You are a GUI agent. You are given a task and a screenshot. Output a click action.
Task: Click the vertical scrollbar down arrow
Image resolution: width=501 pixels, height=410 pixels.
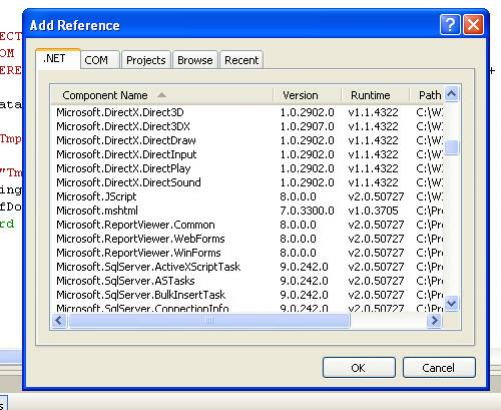pyautogui.click(x=452, y=303)
